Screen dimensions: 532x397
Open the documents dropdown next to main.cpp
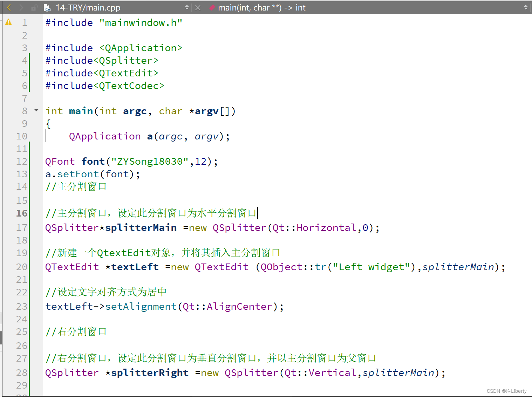187,7
